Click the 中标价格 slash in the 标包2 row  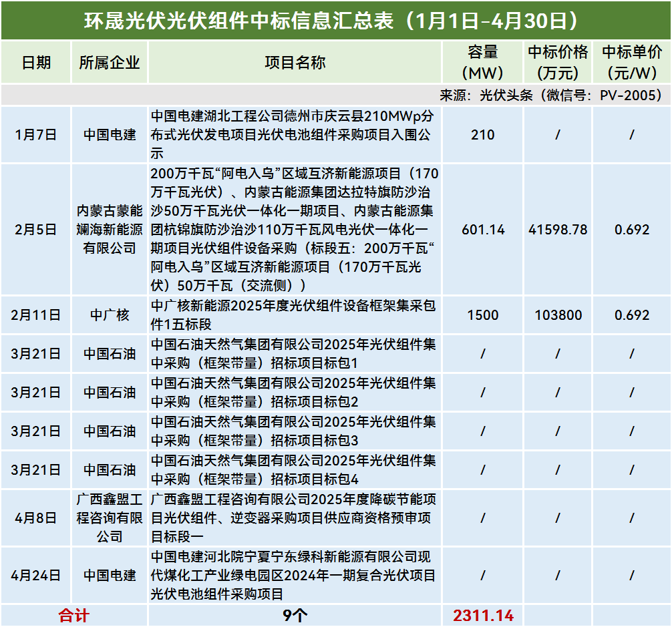point(558,393)
